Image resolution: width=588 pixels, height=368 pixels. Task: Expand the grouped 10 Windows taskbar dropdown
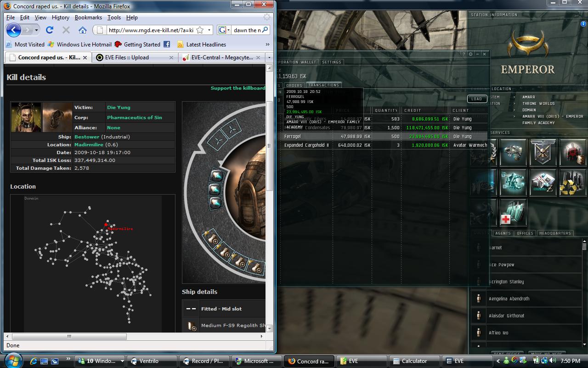[122, 361]
